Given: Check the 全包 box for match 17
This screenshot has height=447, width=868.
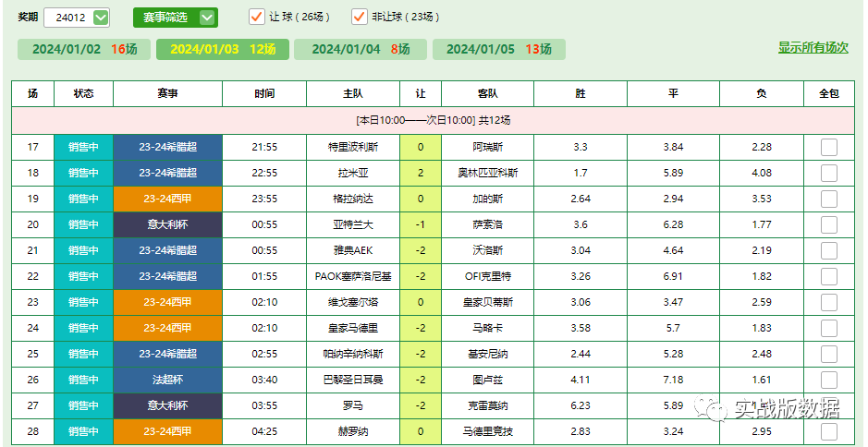Looking at the screenshot, I should (x=828, y=148).
